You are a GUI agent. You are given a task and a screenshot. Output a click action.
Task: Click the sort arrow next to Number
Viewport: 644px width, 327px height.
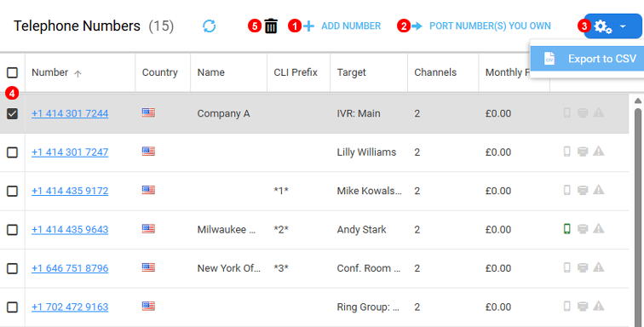tap(78, 73)
